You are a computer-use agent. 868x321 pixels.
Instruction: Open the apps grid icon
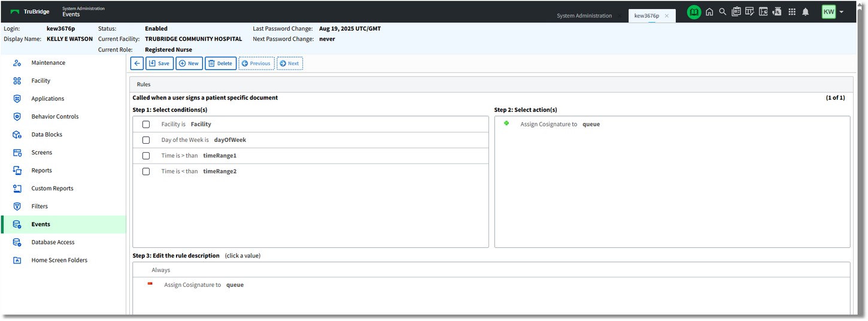click(792, 12)
